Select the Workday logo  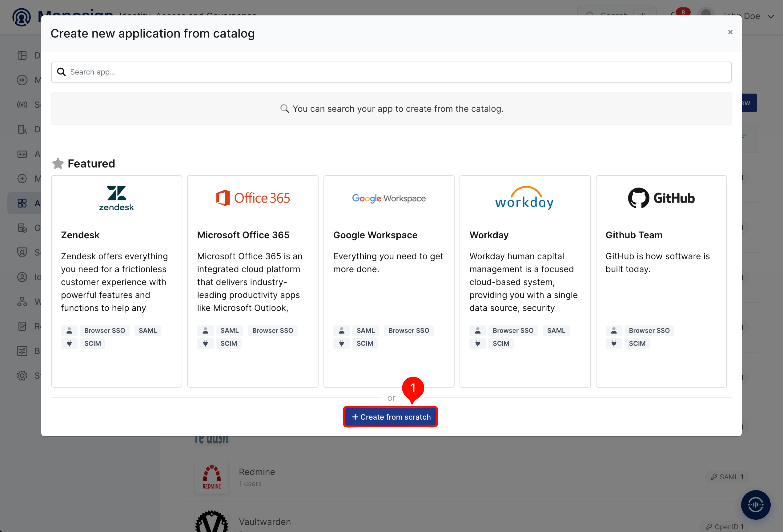tap(524, 198)
